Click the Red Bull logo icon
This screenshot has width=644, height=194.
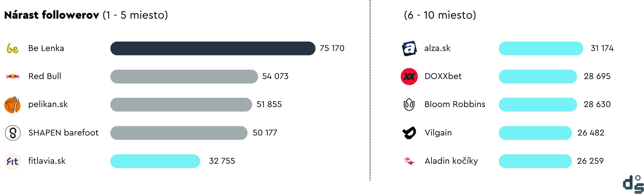pyautogui.click(x=12, y=76)
